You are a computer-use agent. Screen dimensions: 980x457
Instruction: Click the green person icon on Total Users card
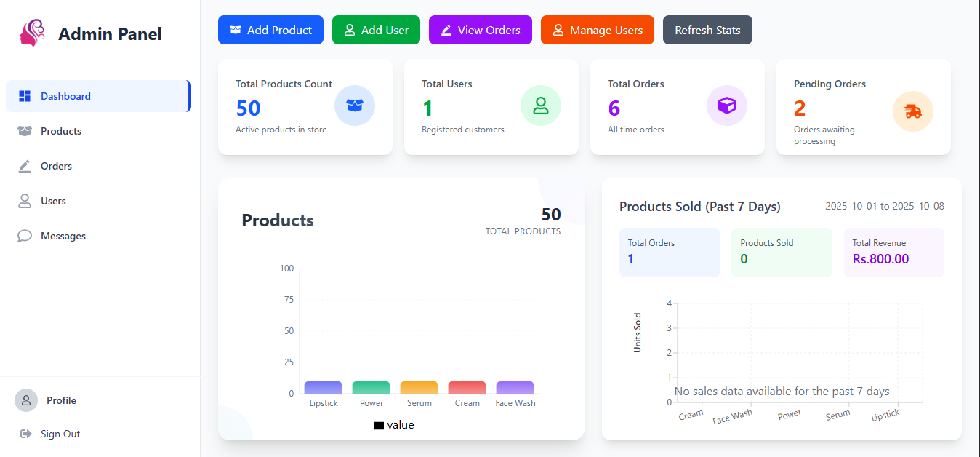coord(541,106)
